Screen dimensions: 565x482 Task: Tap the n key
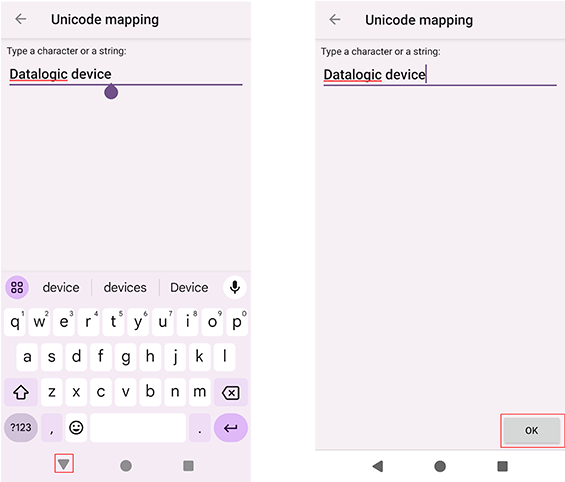point(175,392)
